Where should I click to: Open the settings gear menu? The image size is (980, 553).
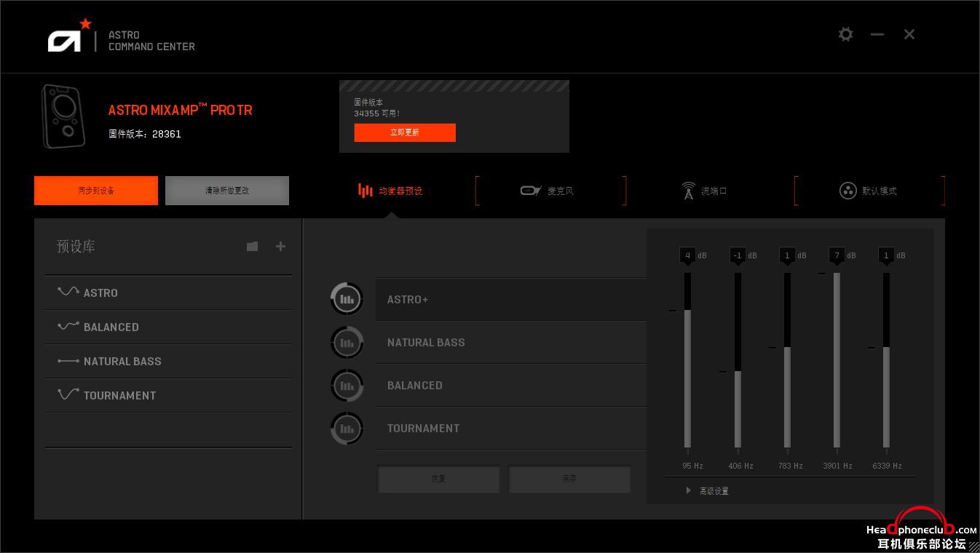845,34
